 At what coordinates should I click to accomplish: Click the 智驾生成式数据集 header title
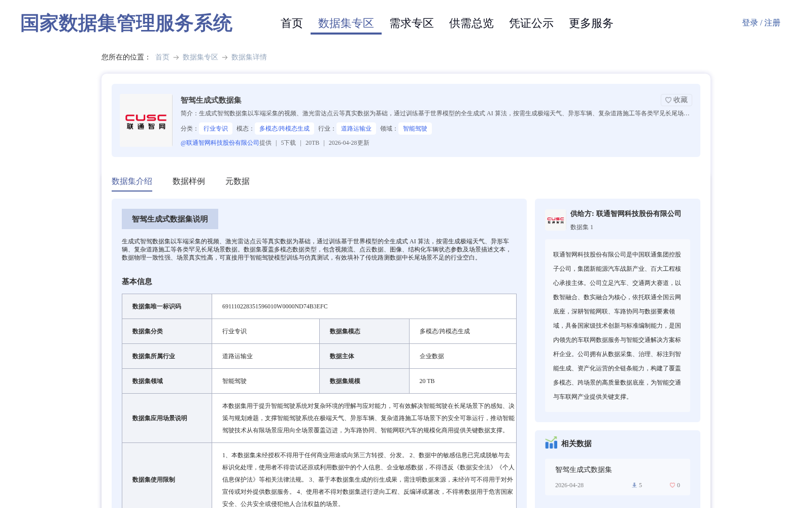coord(211,100)
